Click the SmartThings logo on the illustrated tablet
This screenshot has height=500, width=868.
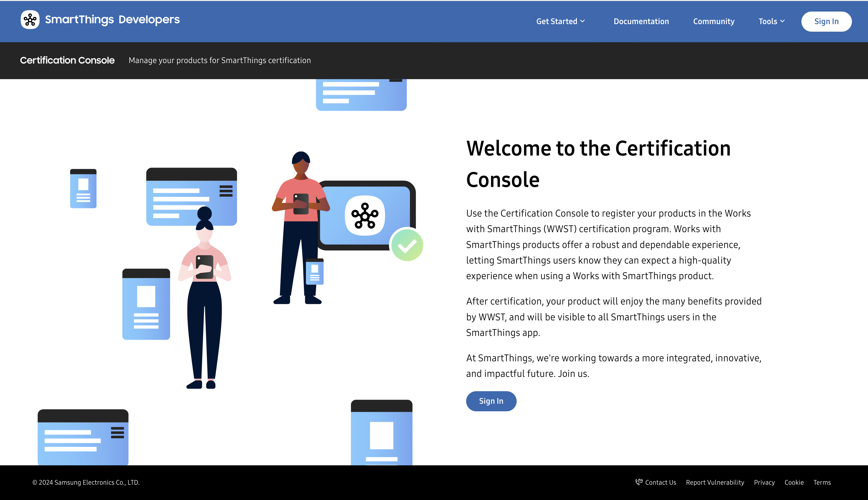tap(365, 216)
